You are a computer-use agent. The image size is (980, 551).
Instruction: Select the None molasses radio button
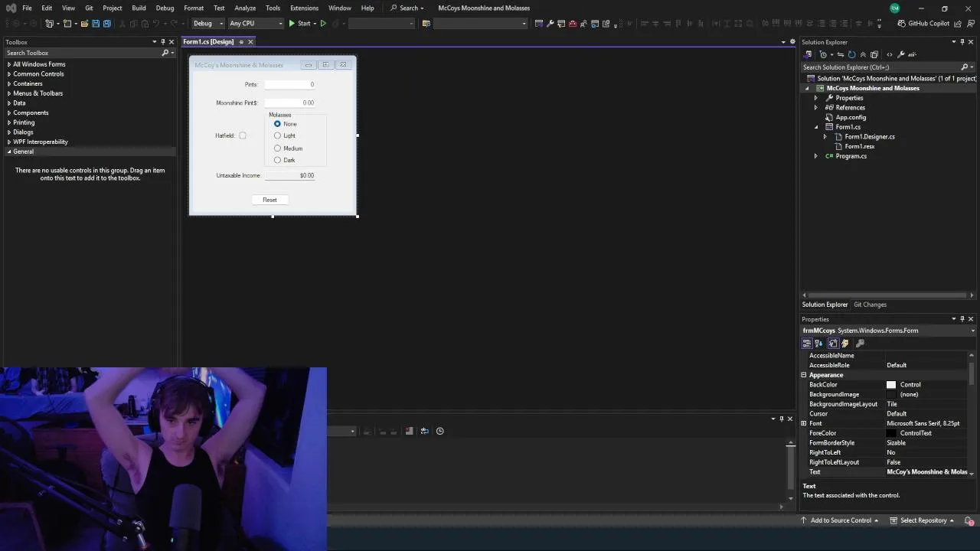[x=277, y=124]
